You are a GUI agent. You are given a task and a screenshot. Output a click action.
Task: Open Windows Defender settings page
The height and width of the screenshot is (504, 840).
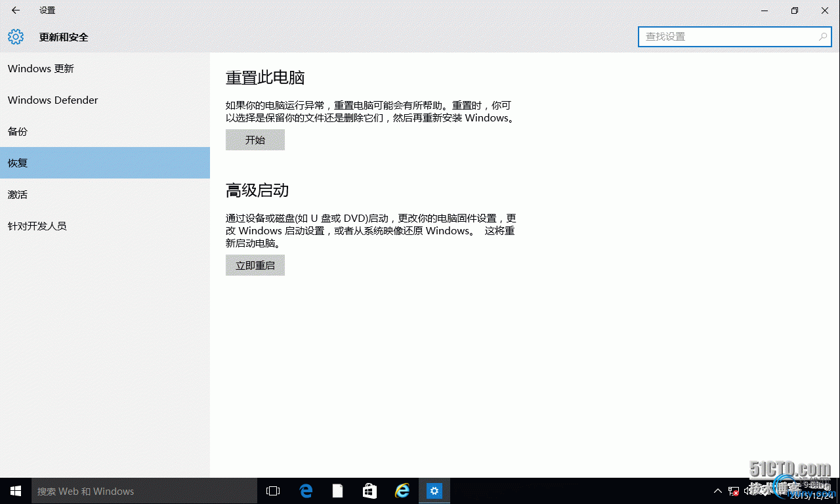(105, 100)
